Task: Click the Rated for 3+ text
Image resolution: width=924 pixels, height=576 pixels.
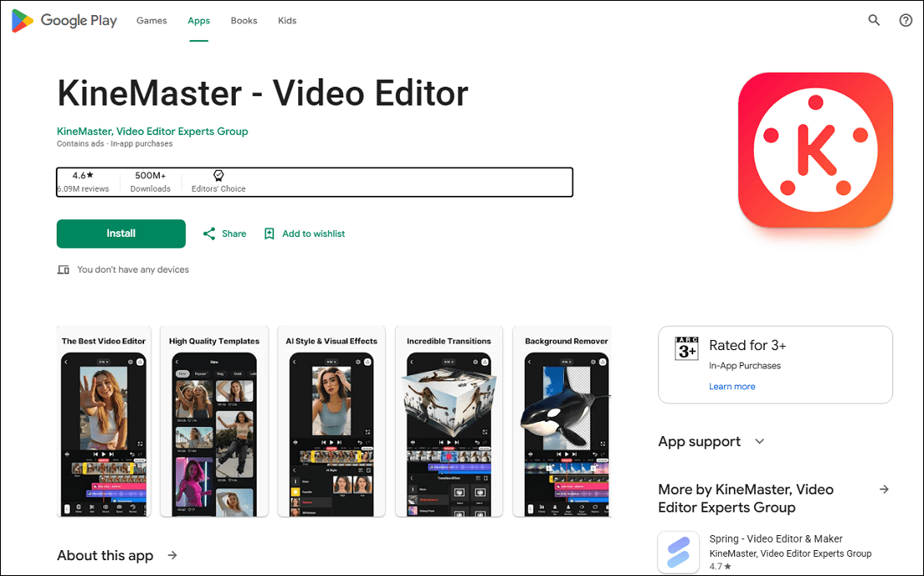Action: (747, 345)
